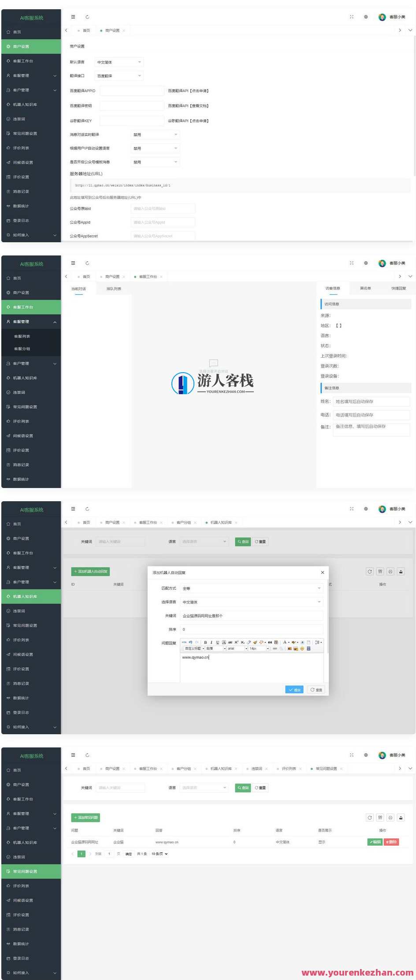Toggle fullscreen icon on the 商户设置 screen header
The height and width of the screenshot is (980, 416).
pyautogui.click(x=352, y=17)
